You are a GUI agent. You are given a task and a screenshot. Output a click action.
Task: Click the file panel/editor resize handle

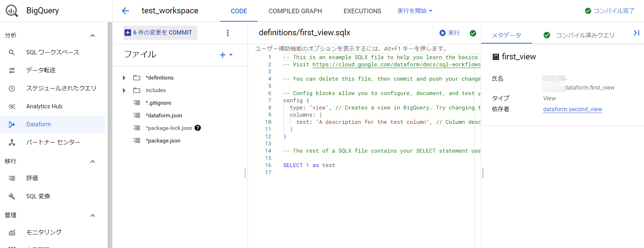245,173
